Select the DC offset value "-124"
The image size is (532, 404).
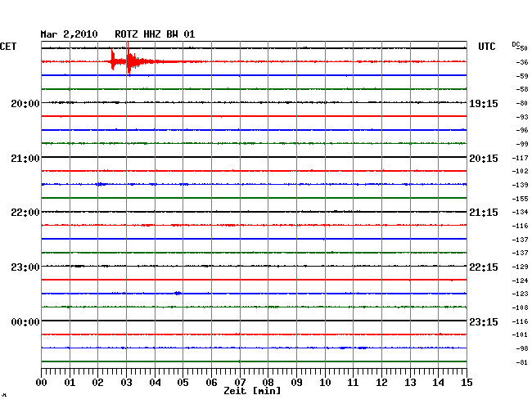coord(520,281)
